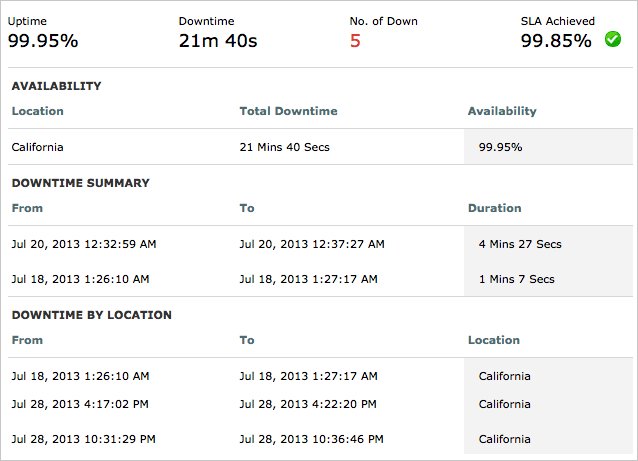Select the Uptime 99.95% summary value
This screenshot has height=461, width=638.
tap(43, 40)
